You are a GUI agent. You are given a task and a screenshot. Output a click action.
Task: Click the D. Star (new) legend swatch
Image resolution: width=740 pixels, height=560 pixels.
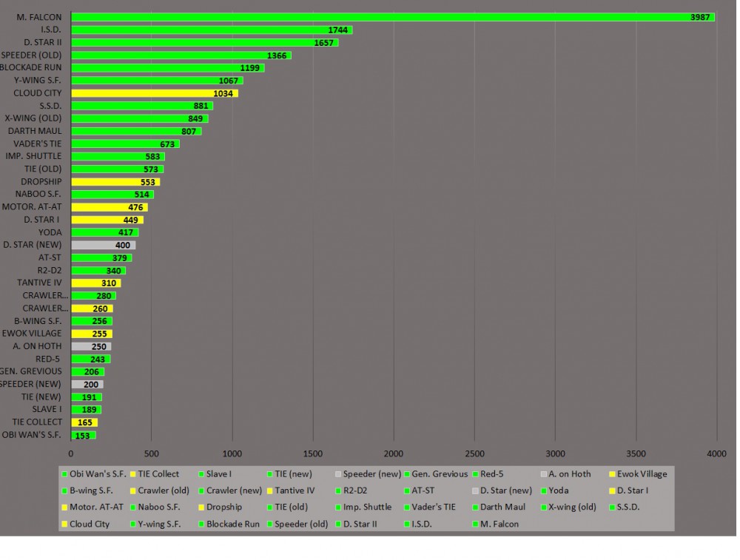475,490
